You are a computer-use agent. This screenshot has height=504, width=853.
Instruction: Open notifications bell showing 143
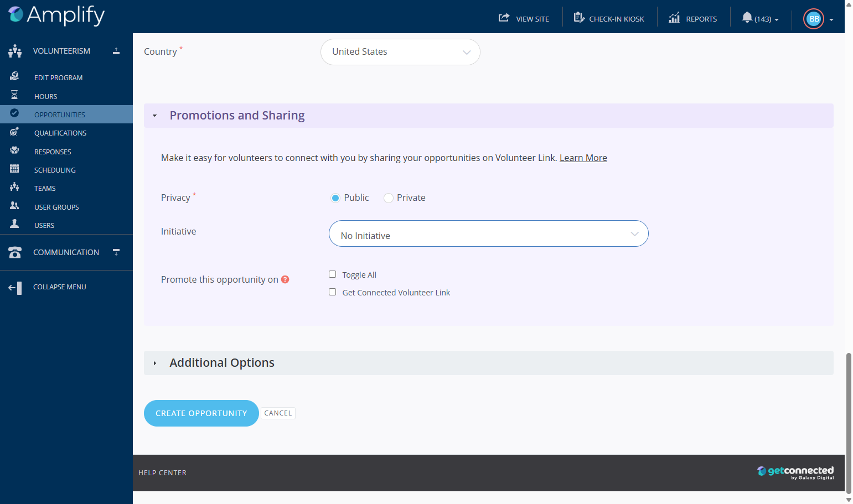760,18
